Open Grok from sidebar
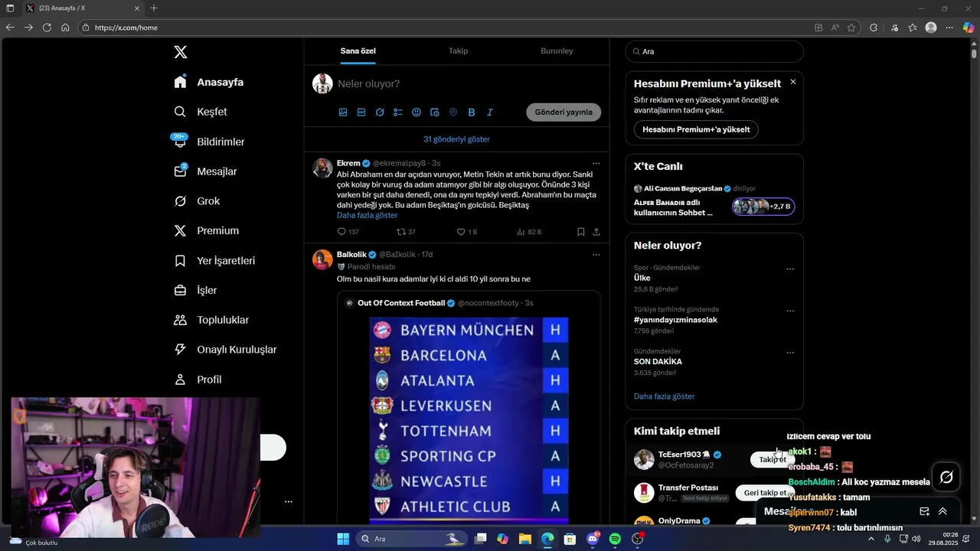Screen dimensions: 980x551 (197, 201)
